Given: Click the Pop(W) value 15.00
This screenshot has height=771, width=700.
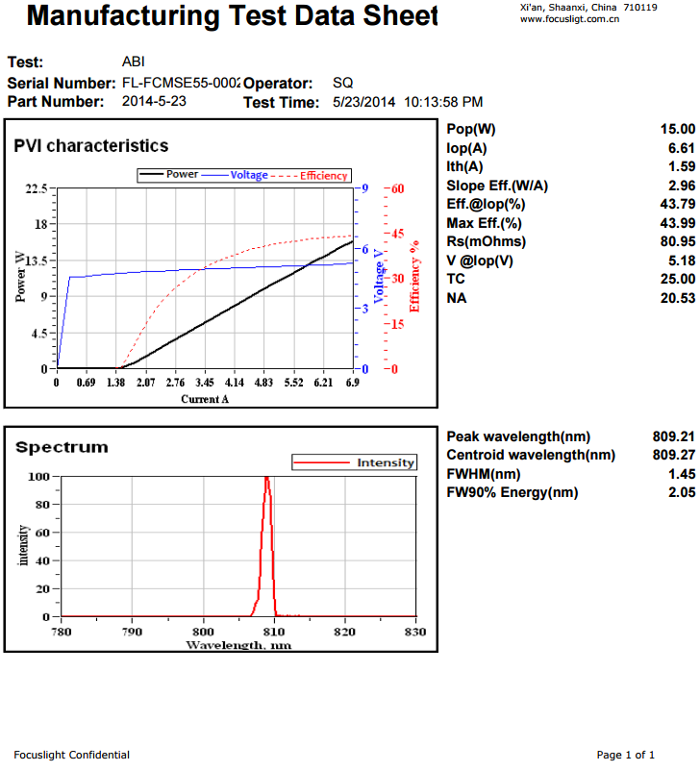Looking at the screenshot, I should (x=678, y=130).
